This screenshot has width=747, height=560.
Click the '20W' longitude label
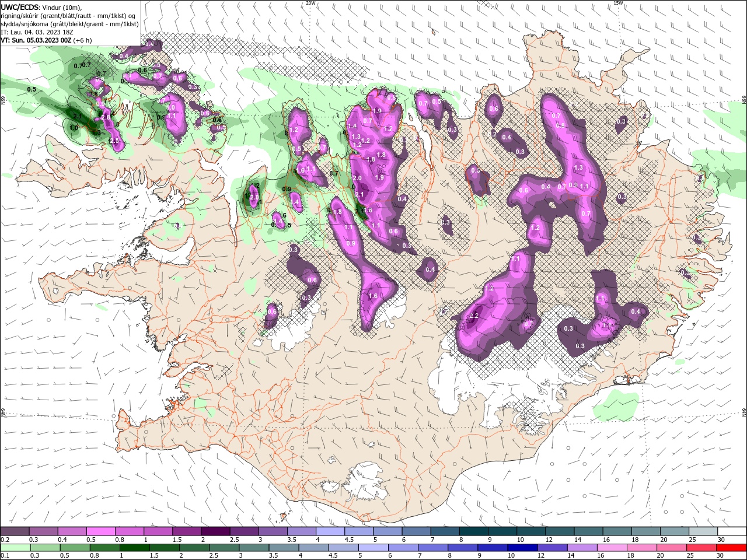(310, 3)
